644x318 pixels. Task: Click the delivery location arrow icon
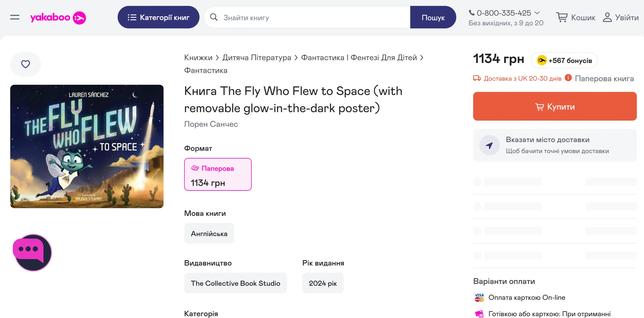(x=489, y=145)
